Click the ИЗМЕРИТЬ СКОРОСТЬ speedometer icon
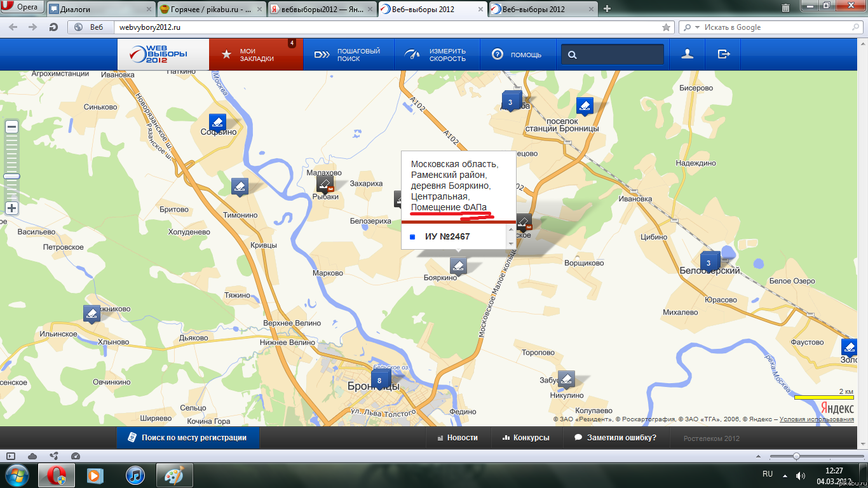868x488 pixels. click(413, 55)
